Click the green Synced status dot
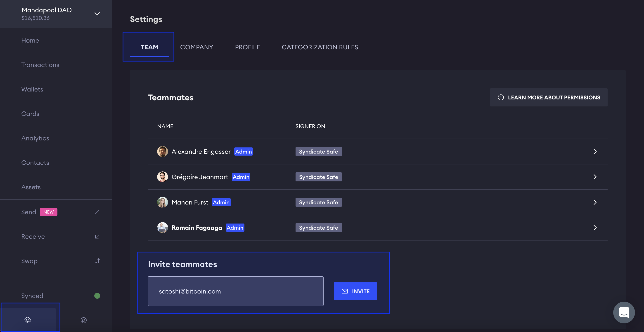Screen dimensions: 644x332 point(97,296)
